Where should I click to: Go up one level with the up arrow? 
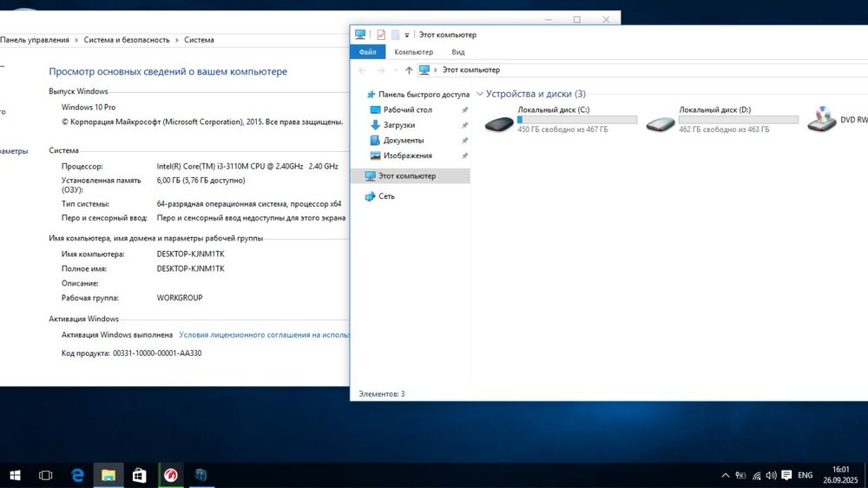pyautogui.click(x=409, y=69)
